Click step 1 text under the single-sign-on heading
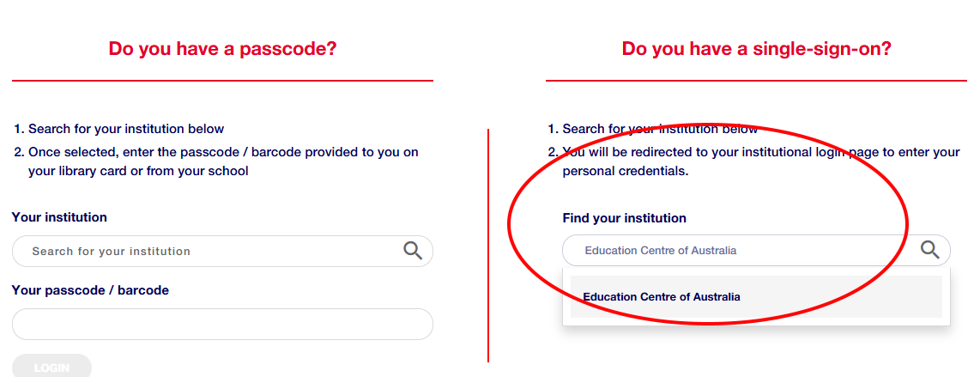The height and width of the screenshot is (377, 980). click(659, 129)
